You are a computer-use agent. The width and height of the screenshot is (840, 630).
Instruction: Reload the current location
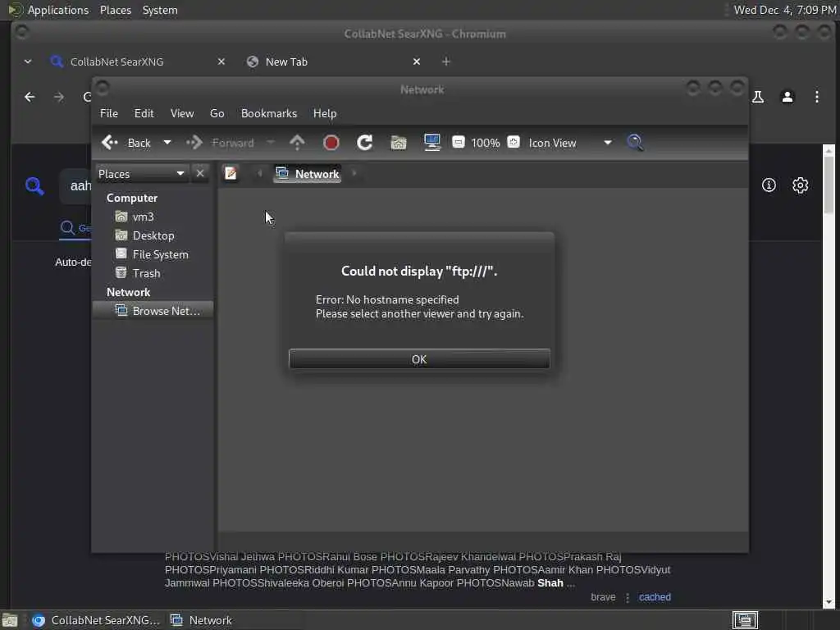365,143
